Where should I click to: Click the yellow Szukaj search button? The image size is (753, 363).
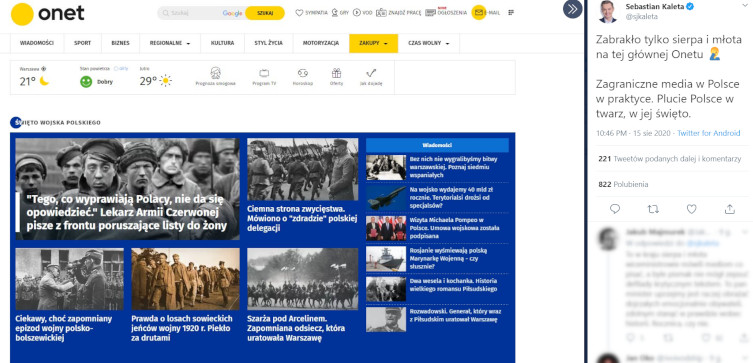tap(265, 13)
